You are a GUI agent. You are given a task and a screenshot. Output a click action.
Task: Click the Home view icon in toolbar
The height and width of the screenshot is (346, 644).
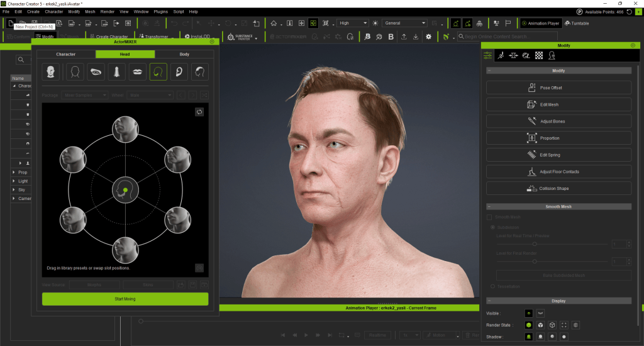click(274, 23)
